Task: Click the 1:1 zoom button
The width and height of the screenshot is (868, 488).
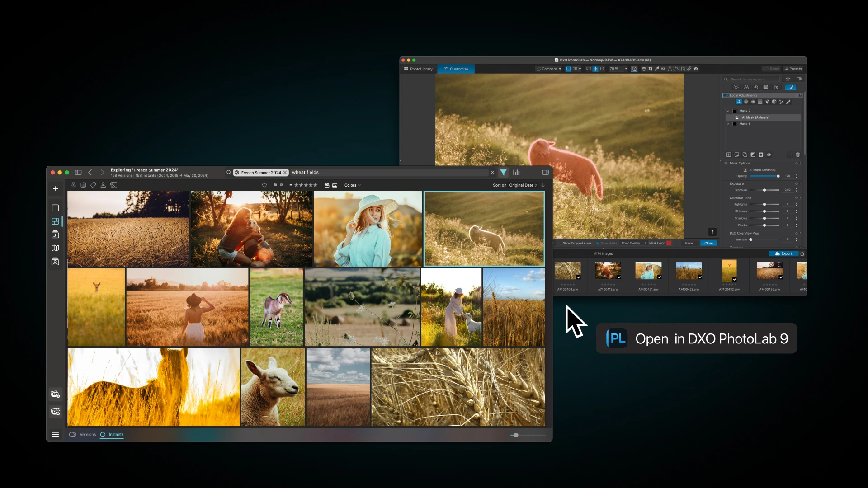Action: click(x=602, y=69)
